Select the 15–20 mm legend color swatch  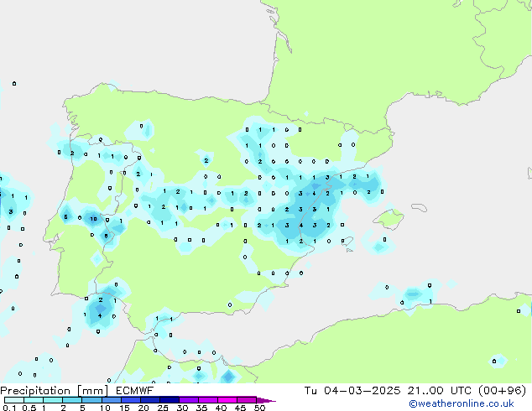point(130,400)
